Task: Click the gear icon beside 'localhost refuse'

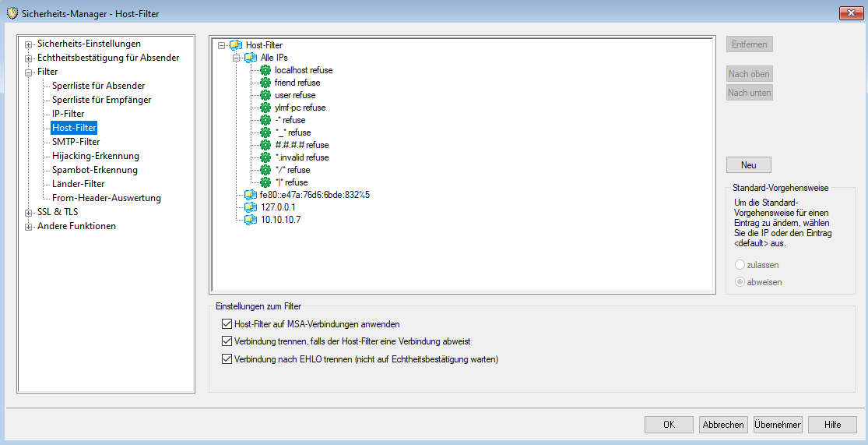Action: pyautogui.click(x=265, y=70)
